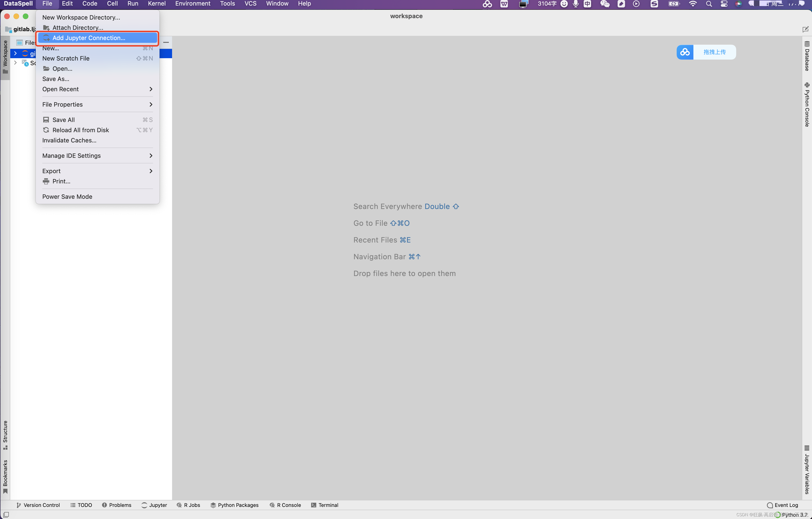Viewport: 812px width, 519px height.
Task: Open the Event Log
Action: pos(782,505)
